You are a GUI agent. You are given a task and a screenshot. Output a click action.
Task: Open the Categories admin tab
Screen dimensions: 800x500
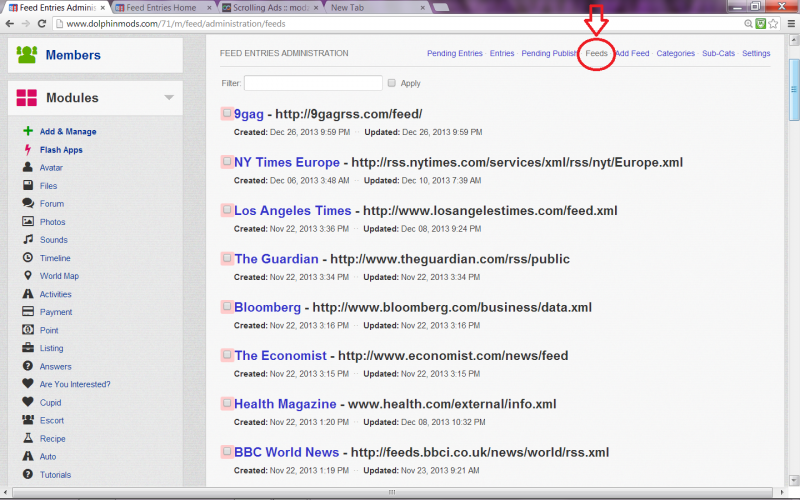click(x=676, y=53)
